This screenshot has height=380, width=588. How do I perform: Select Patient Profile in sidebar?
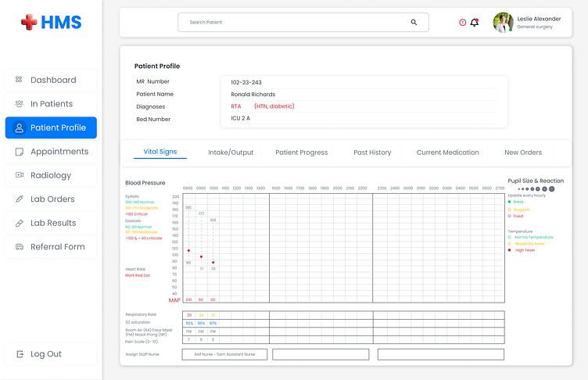(x=51, y=127)
